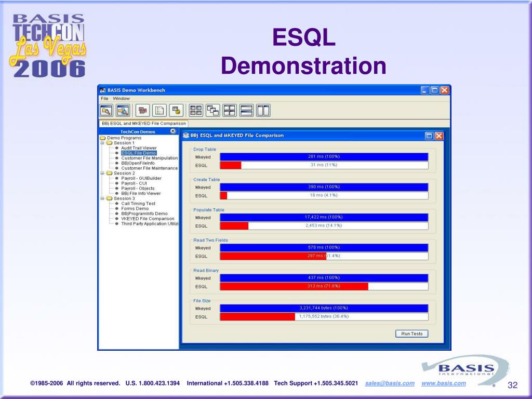This screenshot has width=532, height=399.
Task: Select Payroll - CUI item
Action: click(134, 183)
